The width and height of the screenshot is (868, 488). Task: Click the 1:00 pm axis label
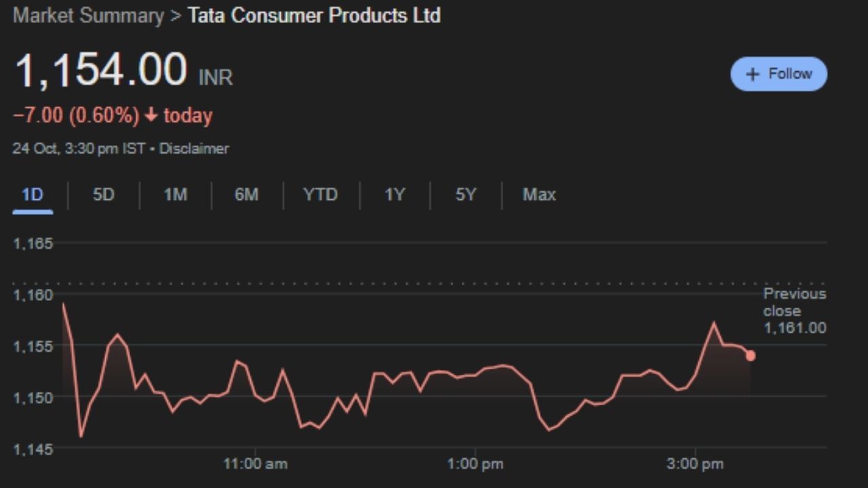pos(475,464)
